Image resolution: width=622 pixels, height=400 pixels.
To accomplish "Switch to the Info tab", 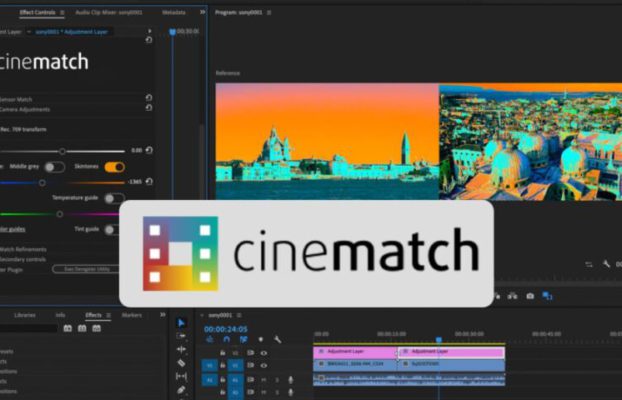I will tap(60, 315).
